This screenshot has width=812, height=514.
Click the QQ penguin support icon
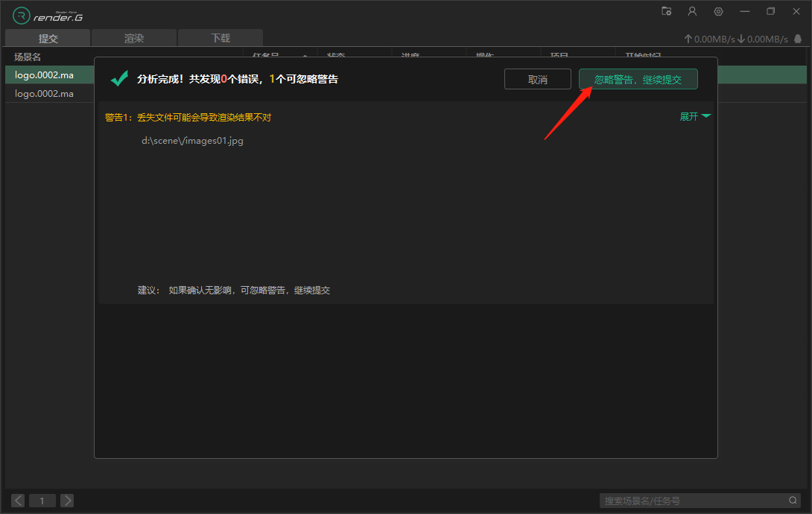point(799,39)
